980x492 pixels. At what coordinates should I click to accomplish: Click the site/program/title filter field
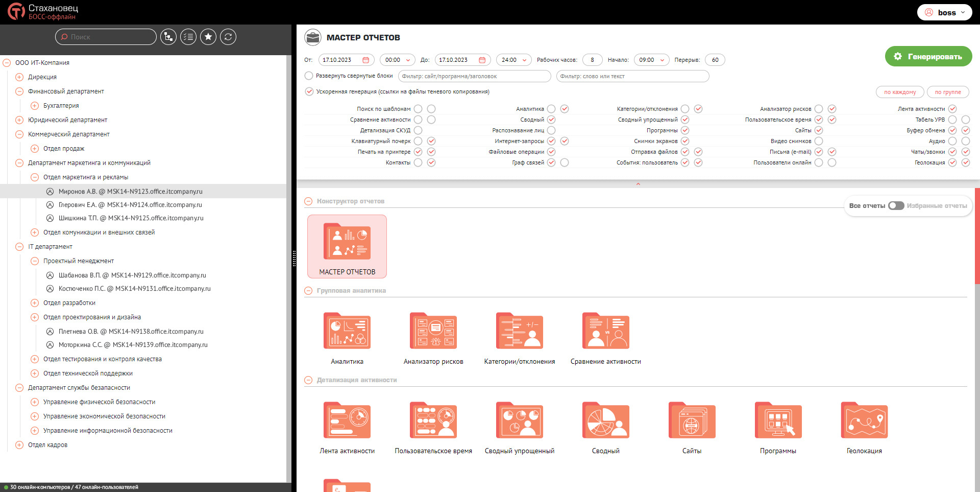(x=475, y=76)
